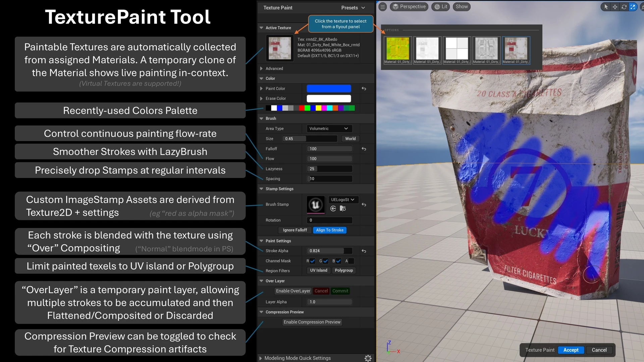644x362 pixels.
Task: Activate the Rotate gizmo in the viewport
Action: click(624, 7)
